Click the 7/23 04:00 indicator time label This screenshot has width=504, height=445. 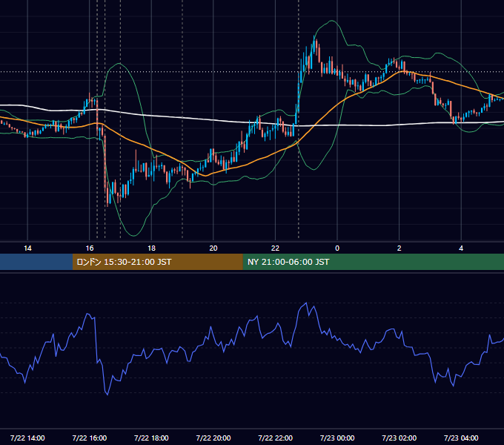pyautogui.click(x=461, y=438)
